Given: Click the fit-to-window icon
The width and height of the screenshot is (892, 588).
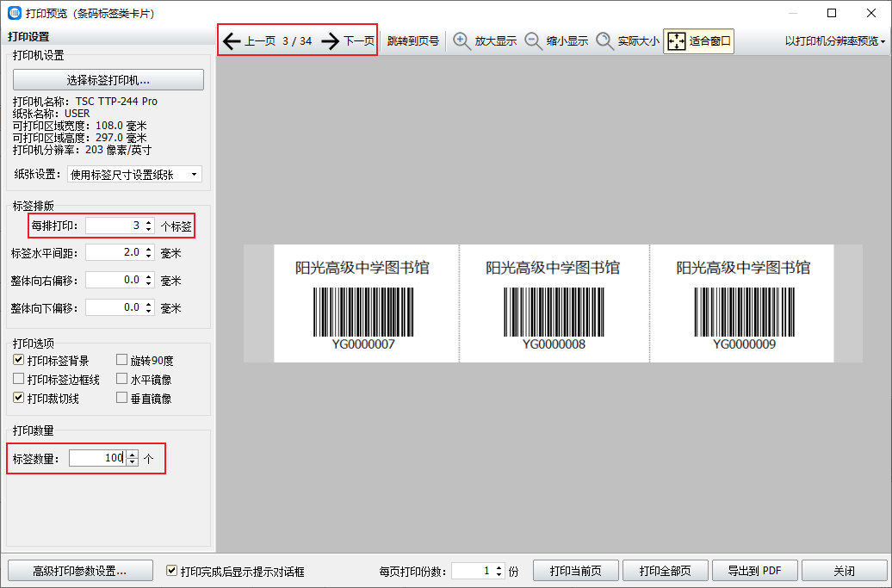Looking at the screenshot, I should pos(677,41).
